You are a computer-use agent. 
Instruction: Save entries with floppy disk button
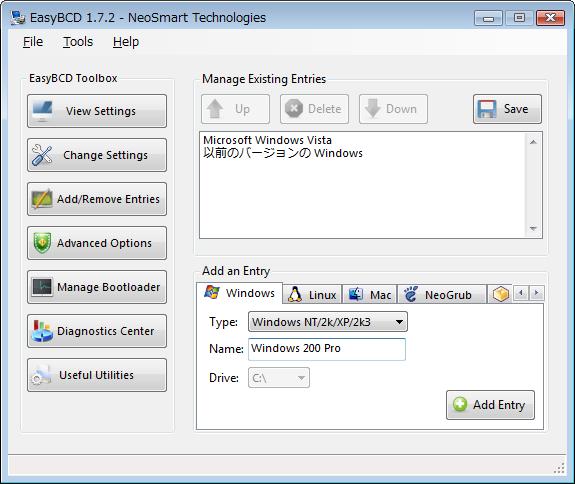point(507,109)
